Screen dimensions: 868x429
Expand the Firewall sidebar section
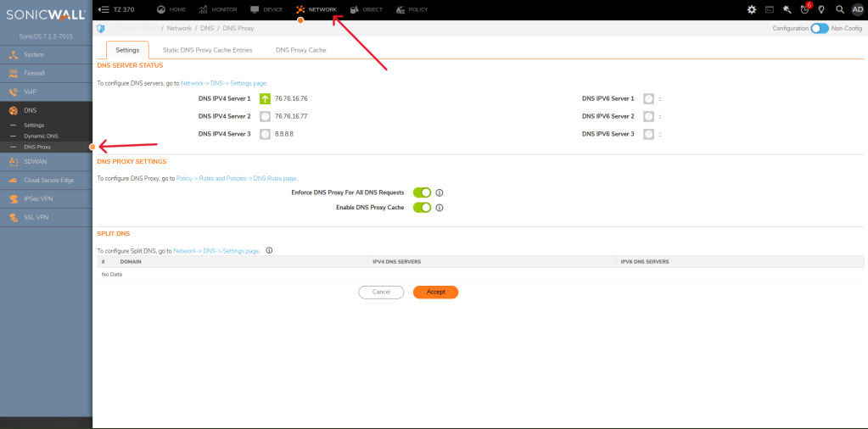tap(34, 73)
